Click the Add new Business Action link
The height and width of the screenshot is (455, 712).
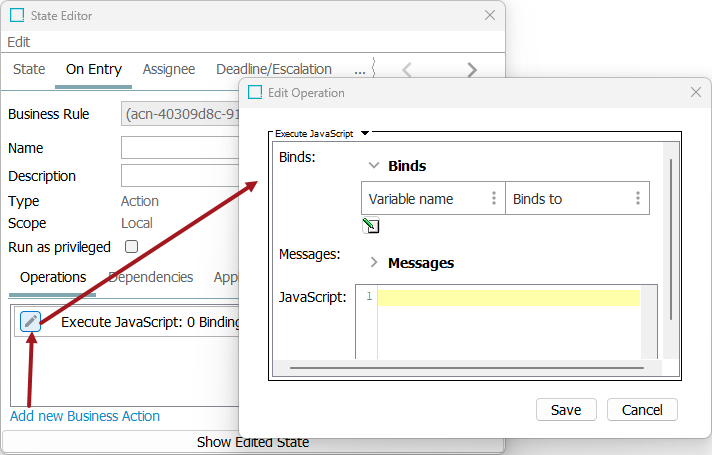point(85,416)
